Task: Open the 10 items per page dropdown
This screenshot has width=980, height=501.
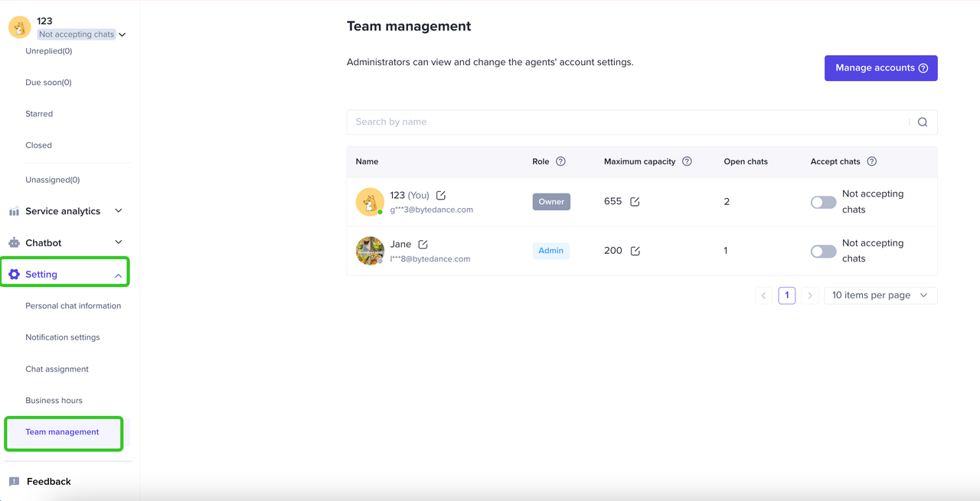Action: [x=880, y=295]
